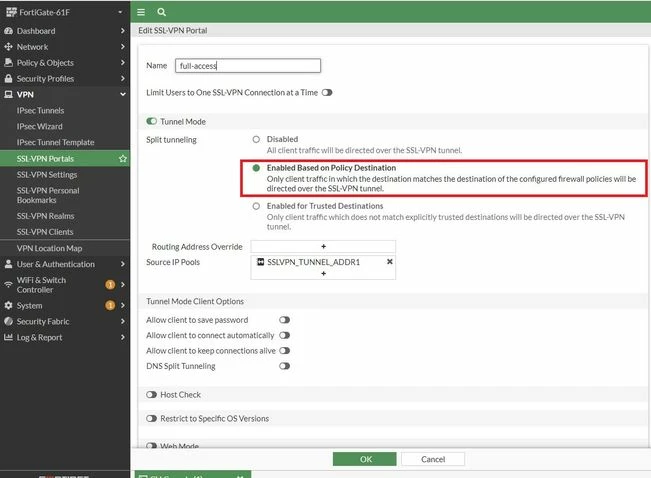The width and height of the screenshot is (651, 478).
Task: Click the WiFi & Switch Controller wifi icon
Action: (8, 284)
